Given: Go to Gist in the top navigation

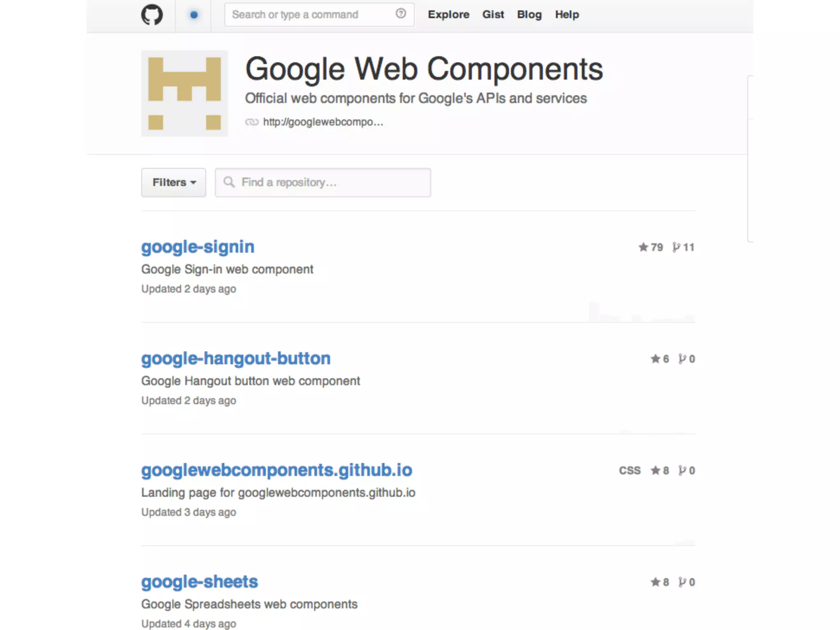Looking at the screenshot, I should tap(493, 15).
